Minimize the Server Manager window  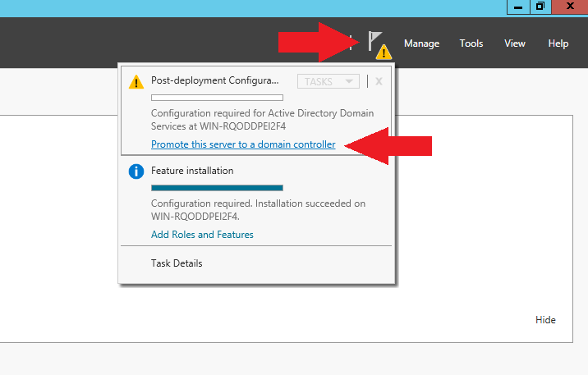point(518,7)
